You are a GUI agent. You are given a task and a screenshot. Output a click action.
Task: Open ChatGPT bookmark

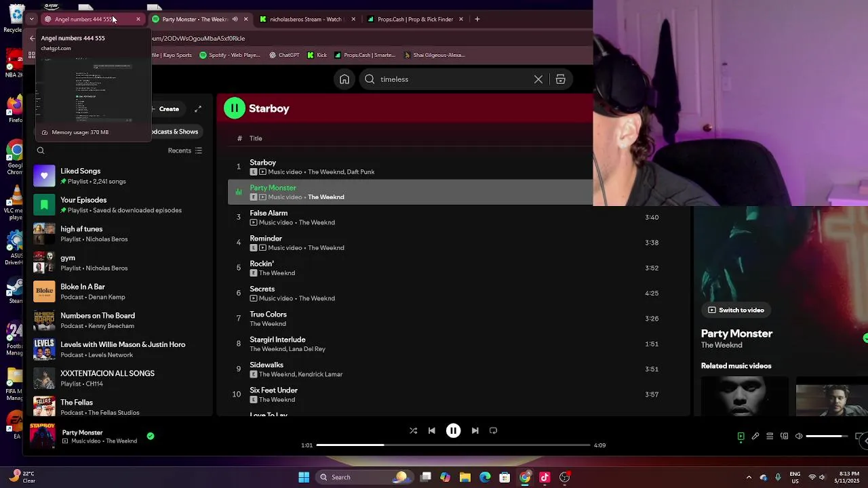pos(283,55)
